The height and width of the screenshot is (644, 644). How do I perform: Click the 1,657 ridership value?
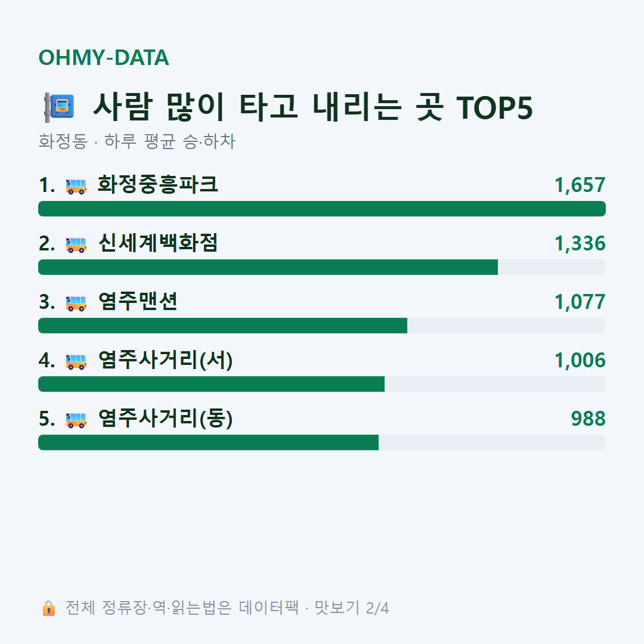pyautogui.click(x=580, y=185)
